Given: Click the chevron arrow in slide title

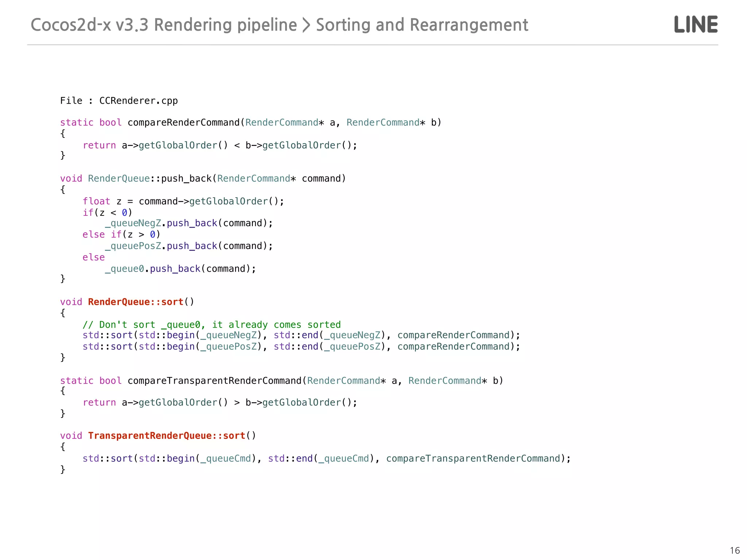Looking at the screenshot, I should pos(306,25).
